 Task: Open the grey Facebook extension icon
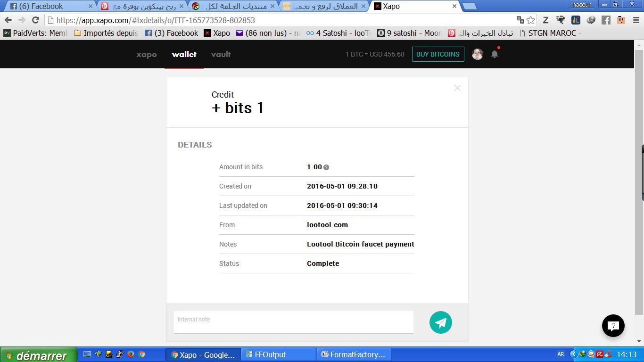[606, 20]
